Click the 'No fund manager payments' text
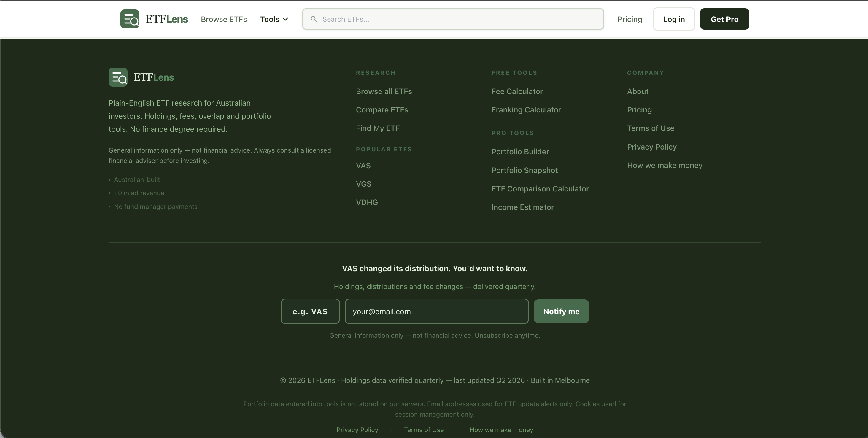Image resolution: width=868 pixels, height=438 pixels. click(155, 207)
